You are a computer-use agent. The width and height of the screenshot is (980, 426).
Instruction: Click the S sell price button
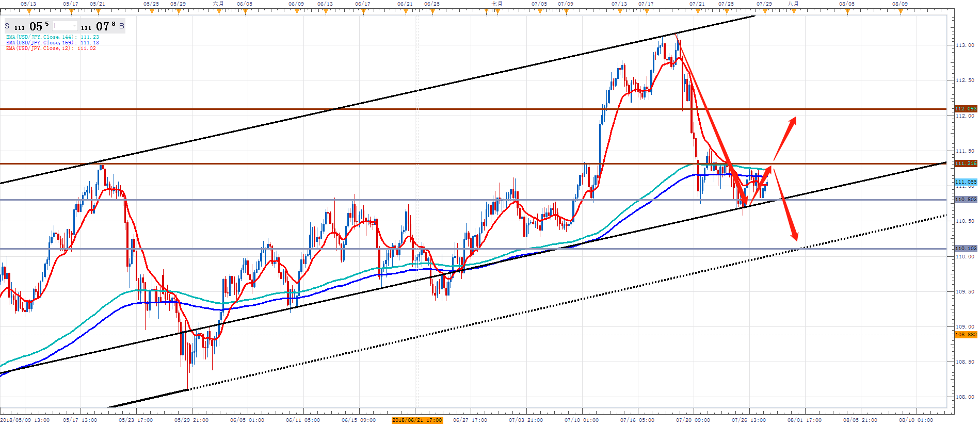pos(27,26)
